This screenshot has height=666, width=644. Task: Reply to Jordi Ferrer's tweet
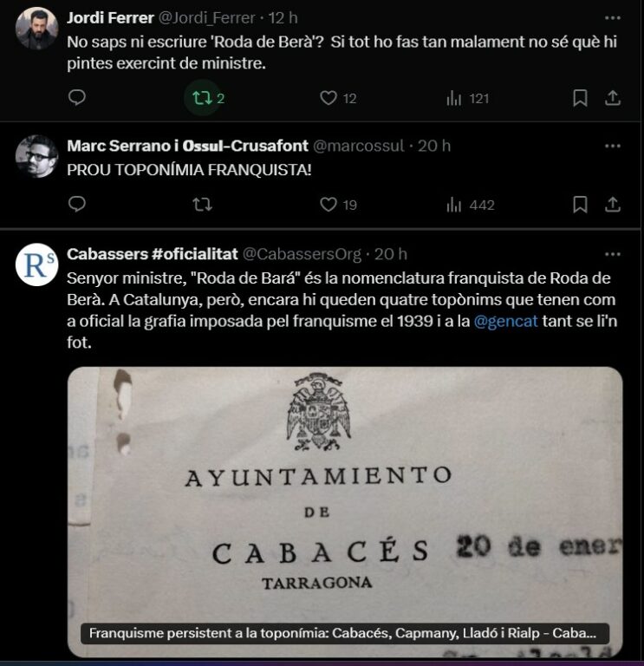tap(77, 98)
